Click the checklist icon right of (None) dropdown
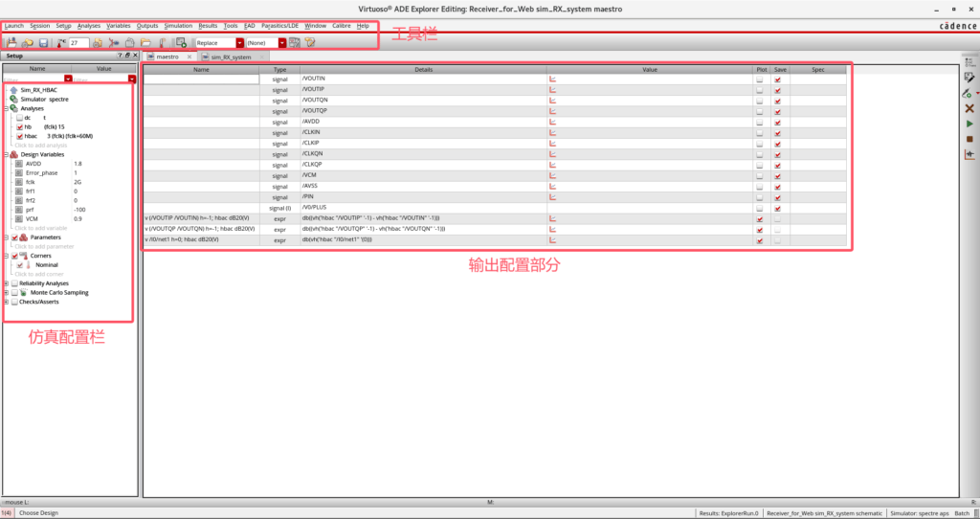 295,43
